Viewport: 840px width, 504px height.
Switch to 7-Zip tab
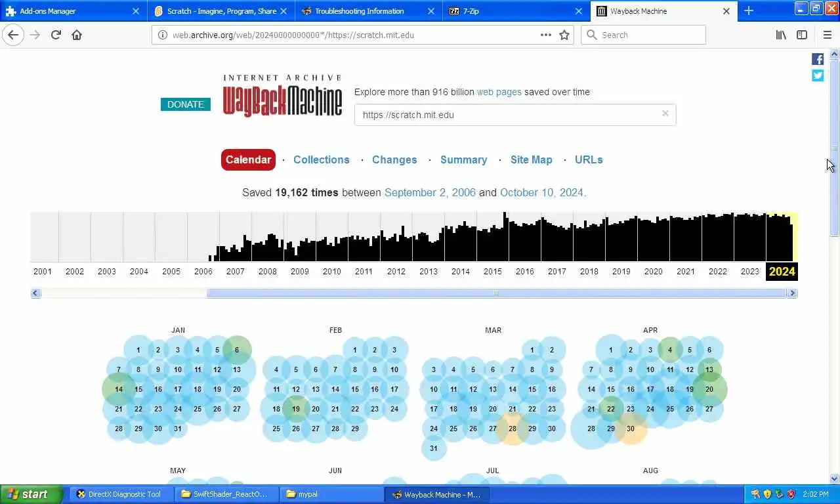516,11
